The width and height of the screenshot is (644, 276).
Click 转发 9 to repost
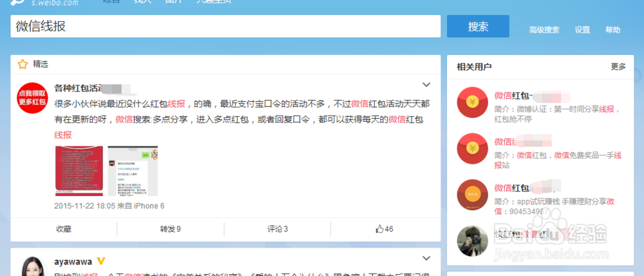pos(171,229)
